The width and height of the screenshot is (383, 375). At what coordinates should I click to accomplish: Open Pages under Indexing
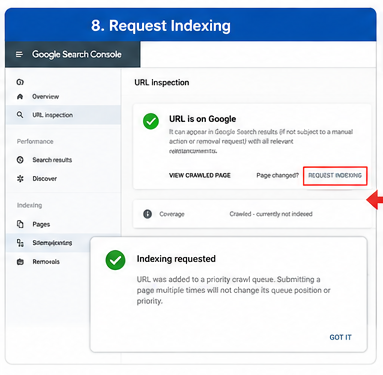tap(41, 224)
